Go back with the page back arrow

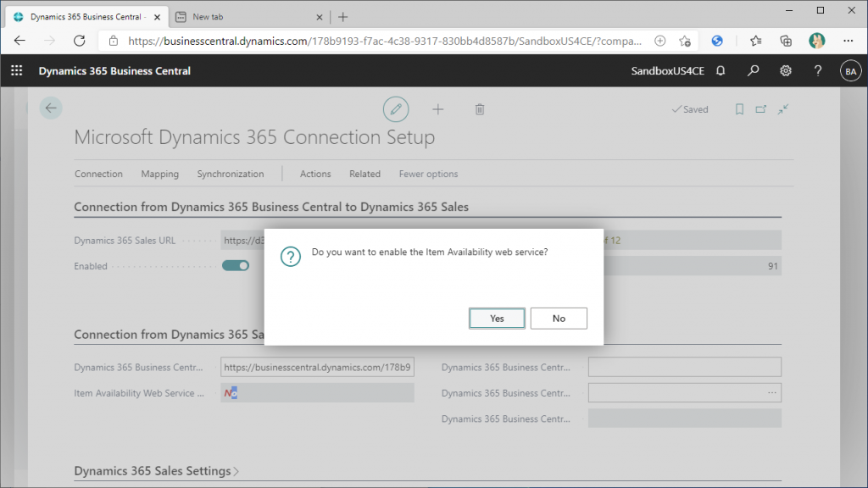pos(51,108)
